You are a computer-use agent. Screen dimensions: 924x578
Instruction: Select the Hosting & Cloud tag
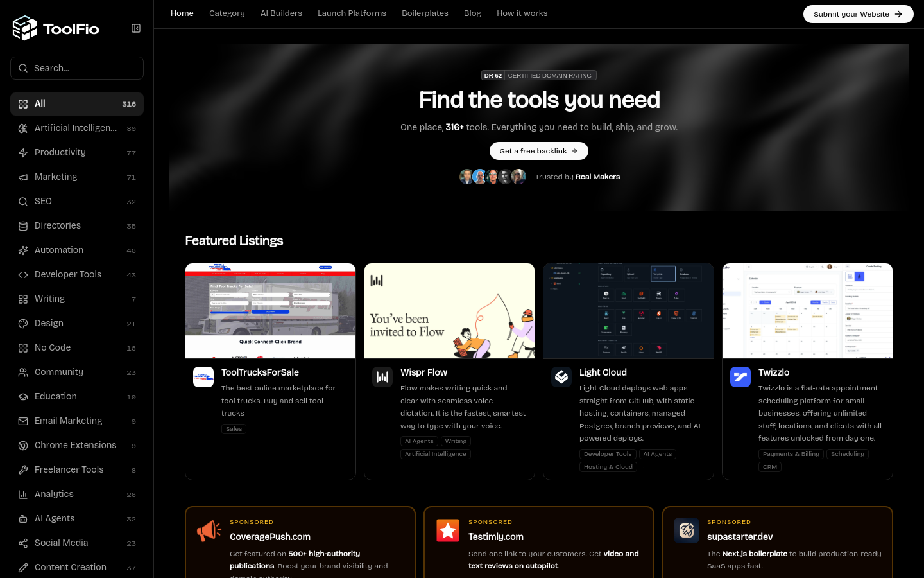(608, 467)
